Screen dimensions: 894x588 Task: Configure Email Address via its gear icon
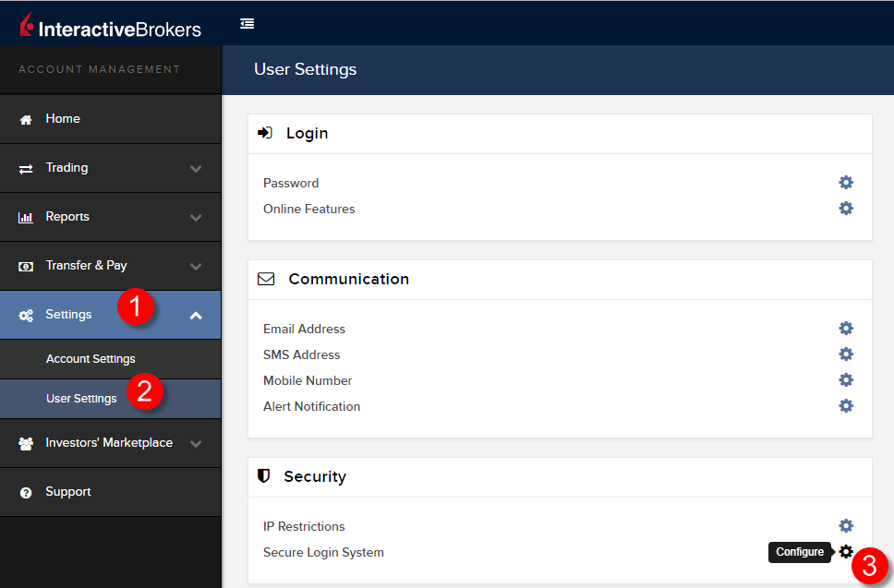(x=846, y=329)
